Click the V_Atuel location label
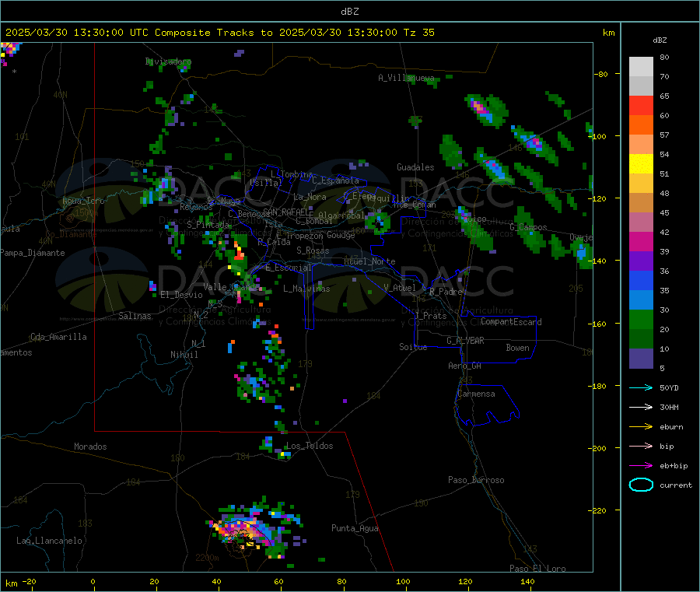Screen dimensions: 700x592 pos(400,288)
